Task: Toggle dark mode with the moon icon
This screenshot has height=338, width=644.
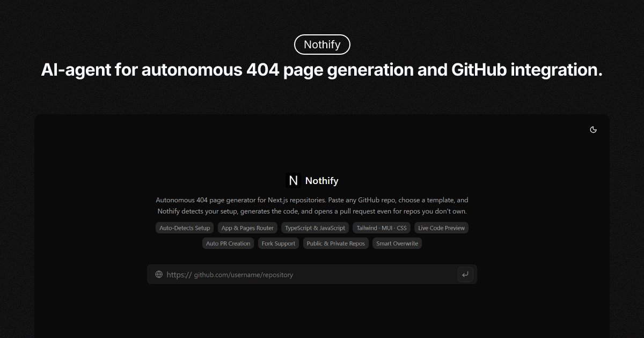Action: point(593,130)
